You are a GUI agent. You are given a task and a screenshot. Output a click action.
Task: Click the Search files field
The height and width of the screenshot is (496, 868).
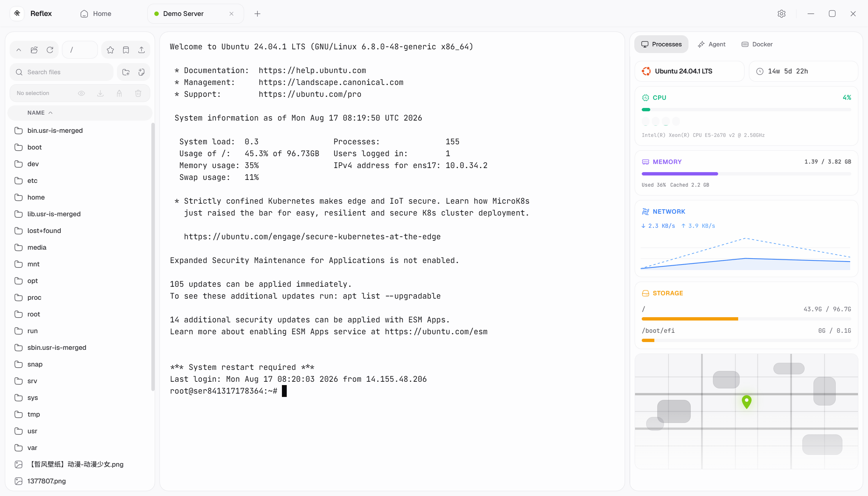[x=62, y=72]
